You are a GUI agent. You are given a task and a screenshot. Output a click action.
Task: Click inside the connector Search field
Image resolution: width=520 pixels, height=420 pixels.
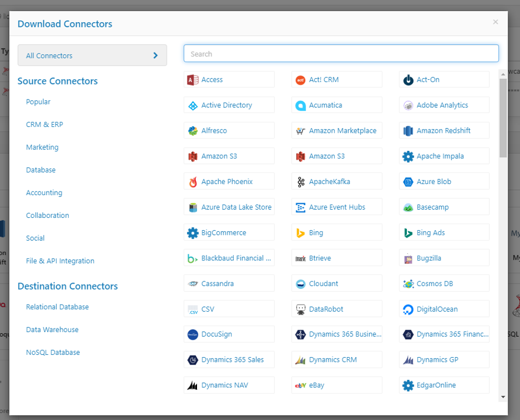341,54
